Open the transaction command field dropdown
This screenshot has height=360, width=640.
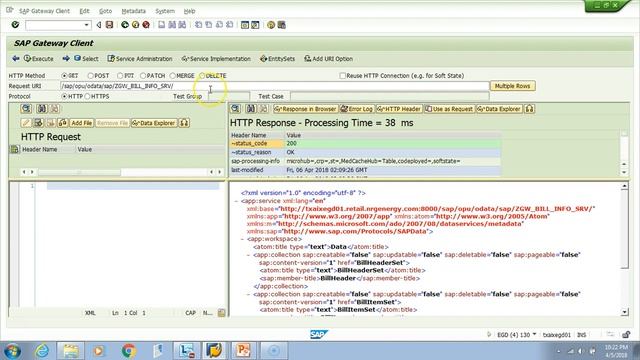87,25
